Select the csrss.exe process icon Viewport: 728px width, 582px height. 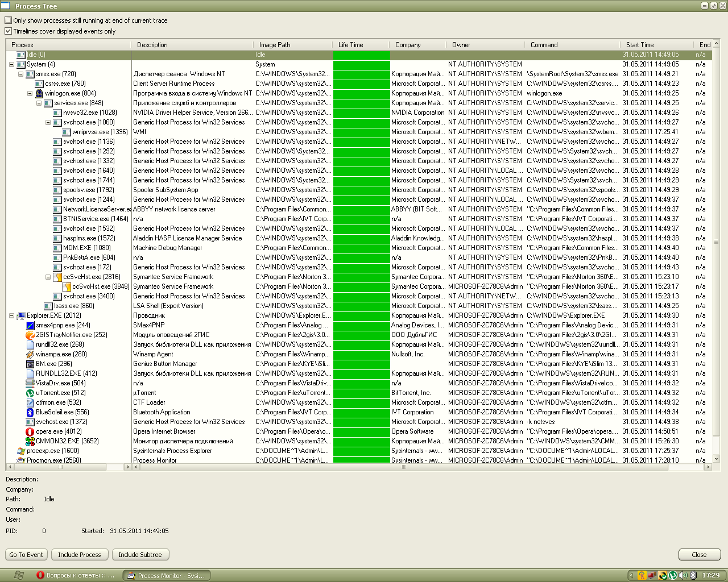click(x=39, y=84)
